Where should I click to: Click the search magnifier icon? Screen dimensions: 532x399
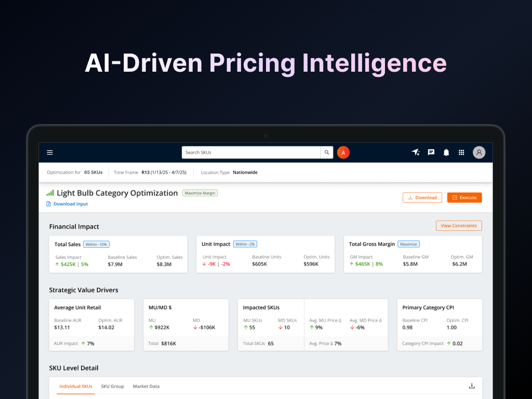pos(327,152)
